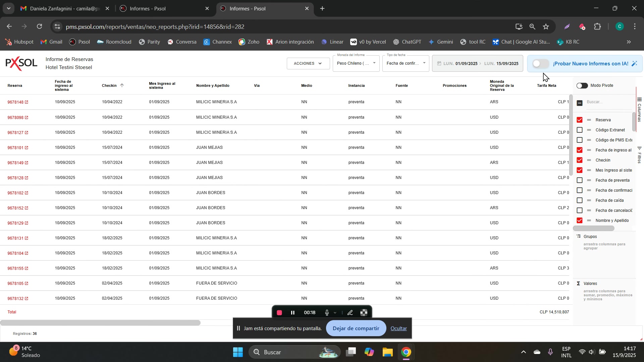
Task: Click Columnas side panel tab
Action: tap(639, 110)
